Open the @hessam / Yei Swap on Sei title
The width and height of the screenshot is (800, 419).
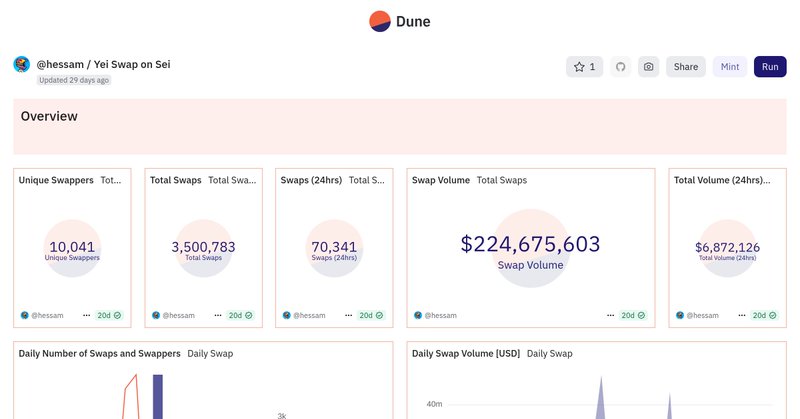pos(104,64)
